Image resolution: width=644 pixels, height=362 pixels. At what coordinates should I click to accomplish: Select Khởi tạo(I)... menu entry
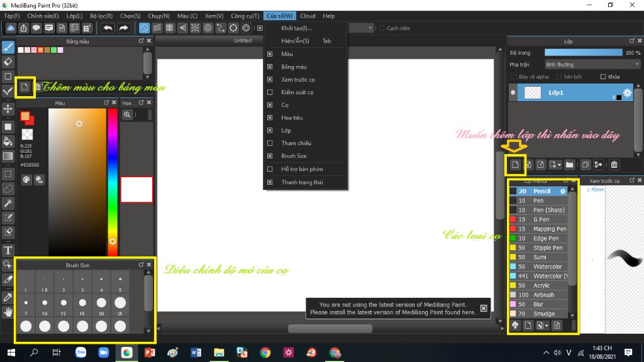296,28
